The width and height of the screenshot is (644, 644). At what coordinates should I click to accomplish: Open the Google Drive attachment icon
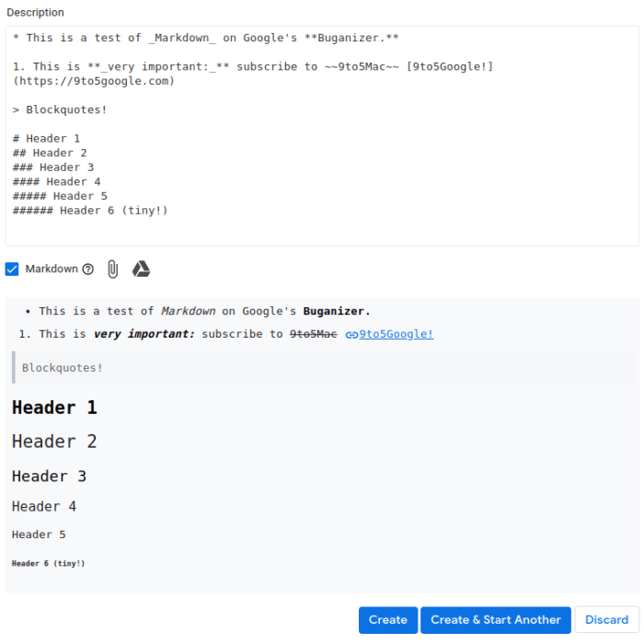coord(141,269)
